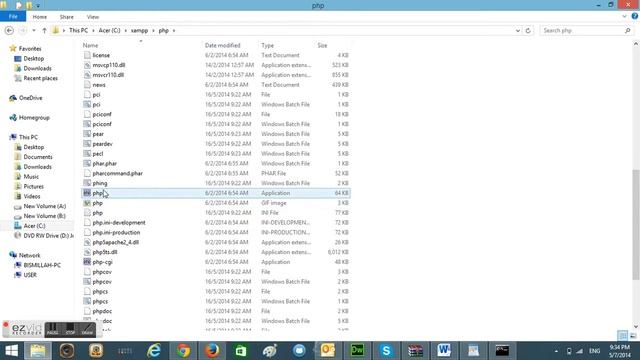This screenshot has width=640, height=360.
Task: Open Quick Access Toolbar customize dropdown
Action: click(38, 6)
